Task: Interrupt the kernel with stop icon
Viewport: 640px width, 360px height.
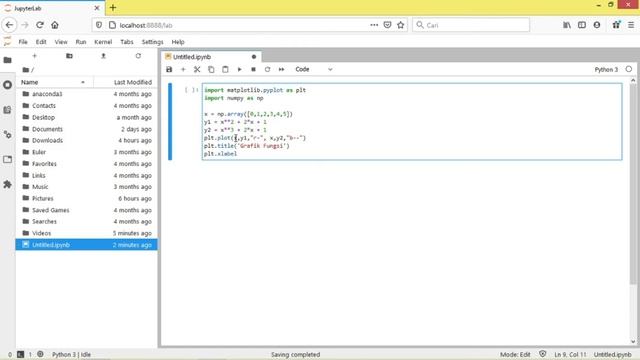Action: coord(253,69)
